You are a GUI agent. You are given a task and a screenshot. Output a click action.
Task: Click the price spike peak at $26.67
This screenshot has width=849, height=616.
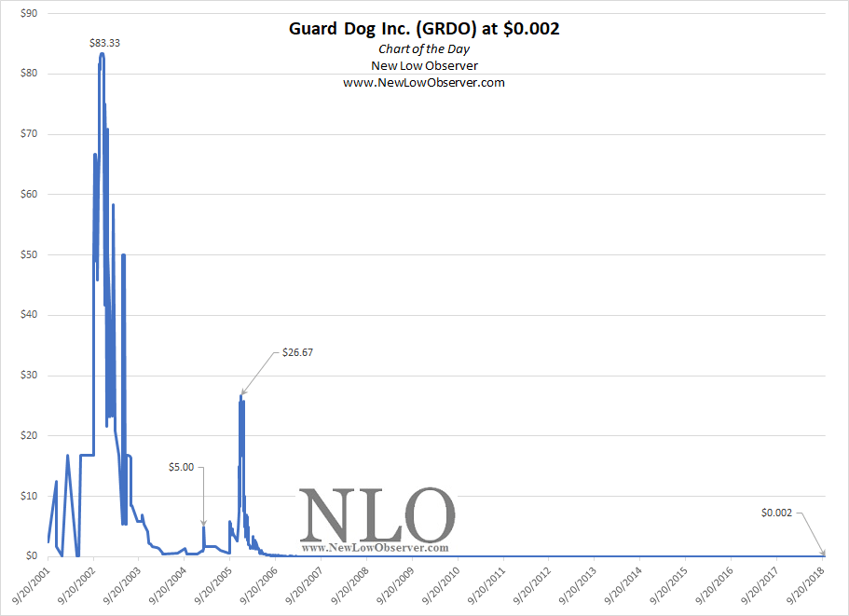(x=241, y=397)
